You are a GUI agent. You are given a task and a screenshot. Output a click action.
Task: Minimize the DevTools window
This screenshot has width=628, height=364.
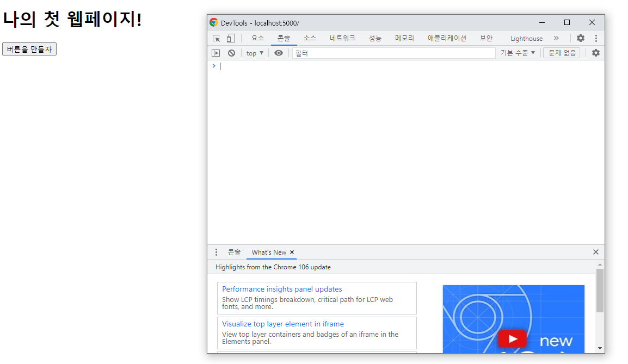(x=542, y=22)
